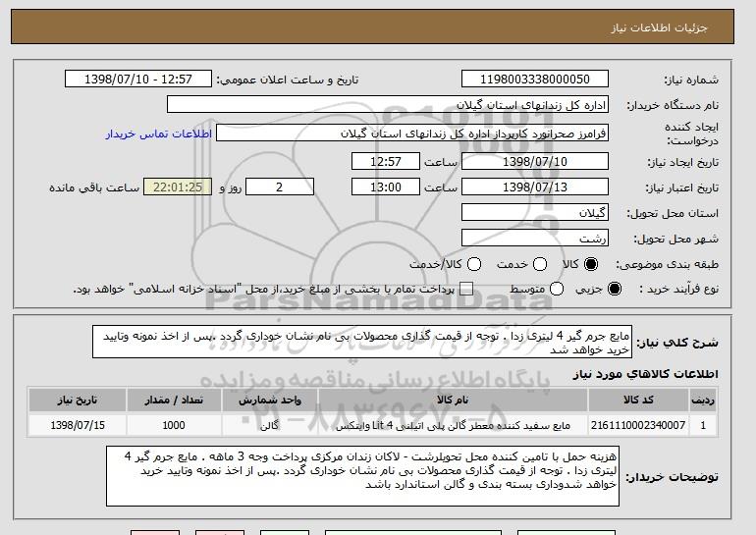Click the delivery city field رشت
The image size is (756, 535).
(535, 239)
